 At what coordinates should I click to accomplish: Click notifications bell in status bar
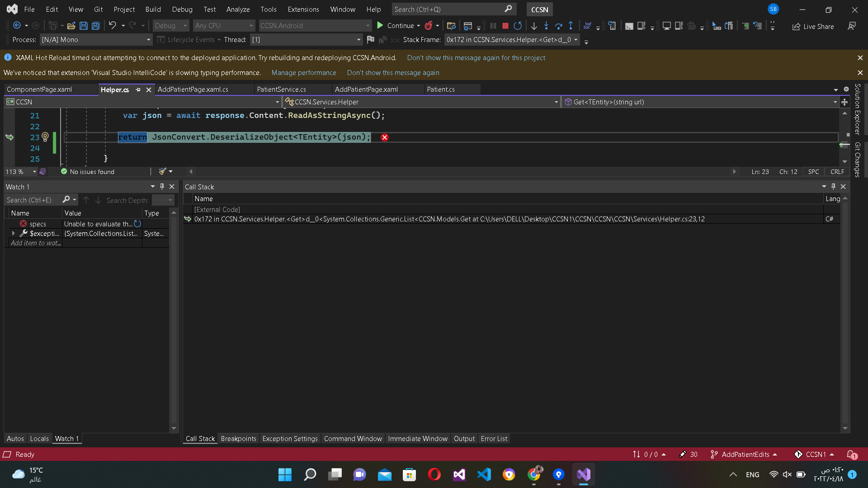[852, 455]
